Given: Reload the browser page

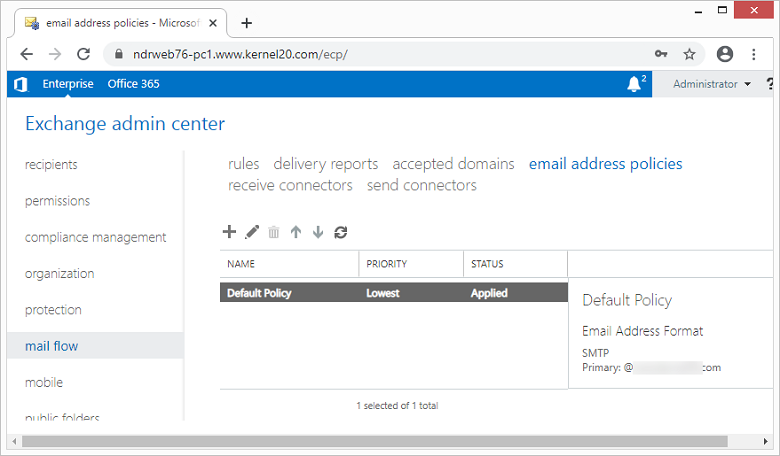Looking at the screenshot, I should [84, 54].
